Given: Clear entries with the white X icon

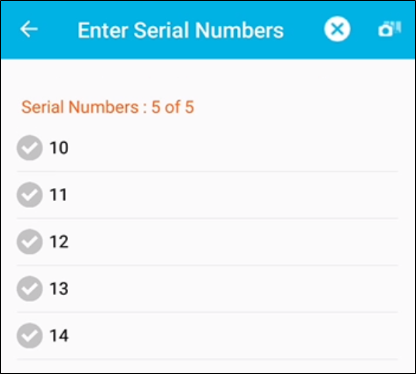Looking at the screenshot, I should coord(337,29).
